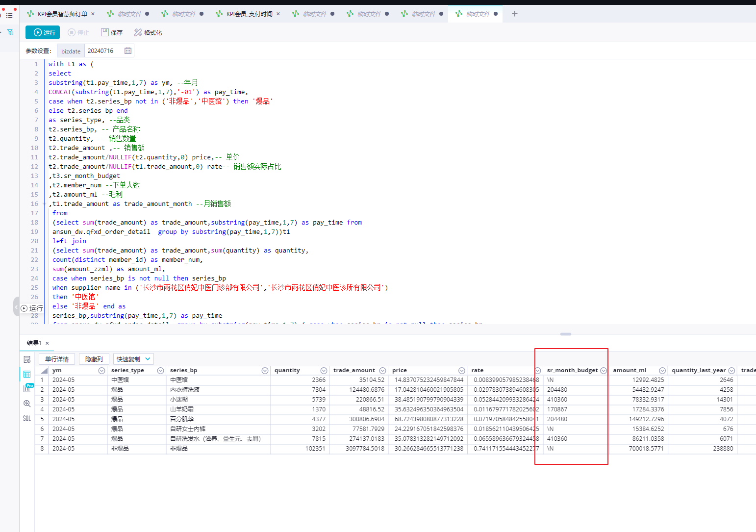The width and height of the screenshot is (756, 532).
Task: Click editor line number 17
Action: [34, 213]
